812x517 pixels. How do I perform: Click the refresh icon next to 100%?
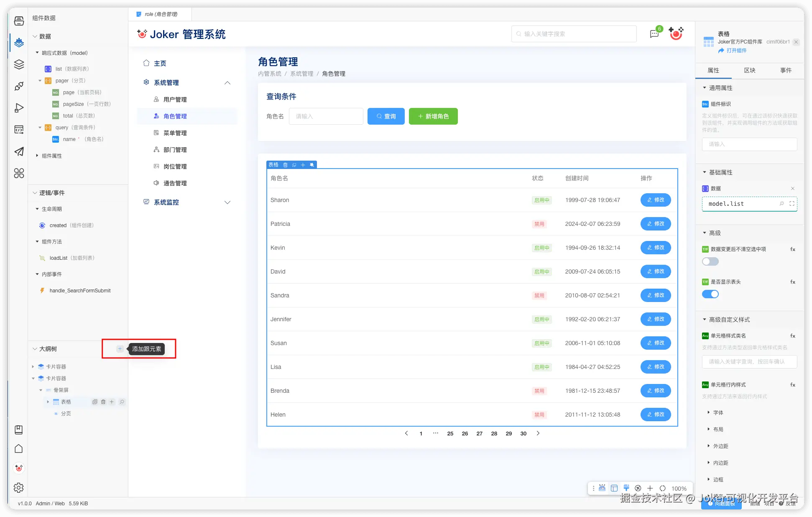(662, 488)
